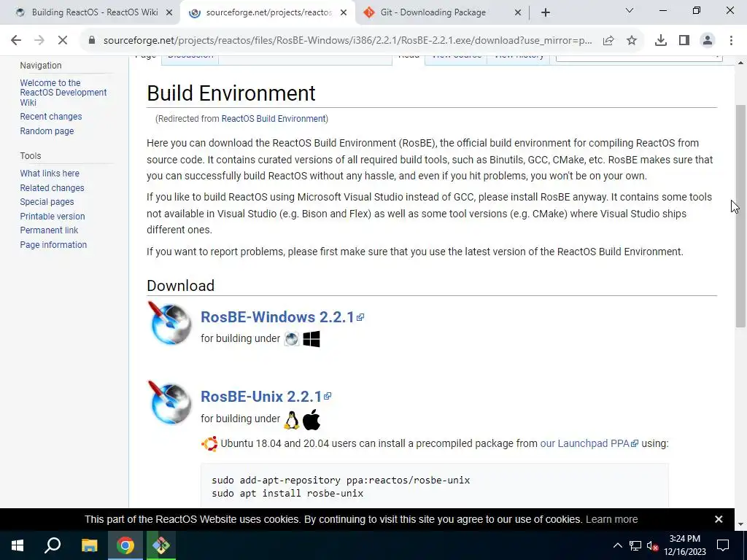Go back using the browser back arrow
The width and height of the screenshot is (747, 560).
click(x=16, y=41)
